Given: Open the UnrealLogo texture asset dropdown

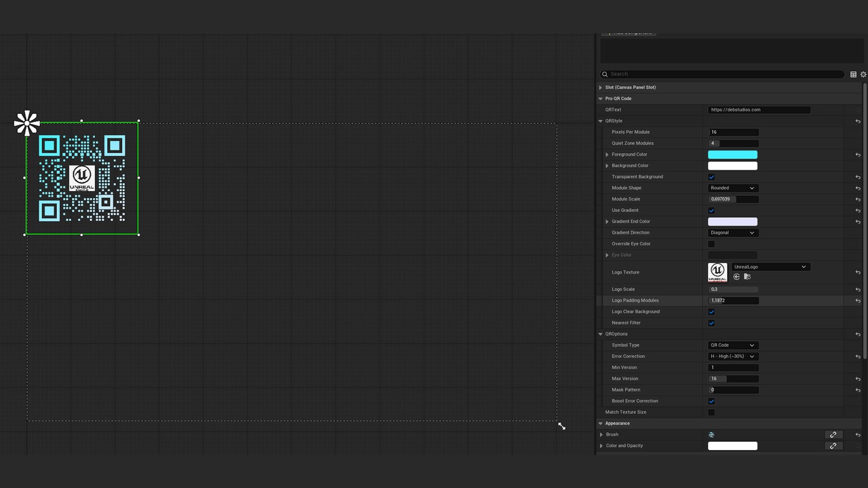Looking at the screenshot, I should [771, 267].
